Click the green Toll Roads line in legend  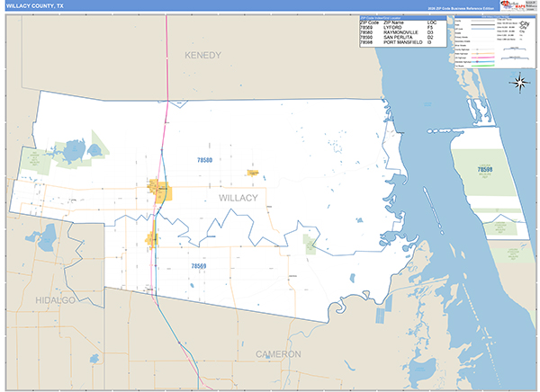482,66
